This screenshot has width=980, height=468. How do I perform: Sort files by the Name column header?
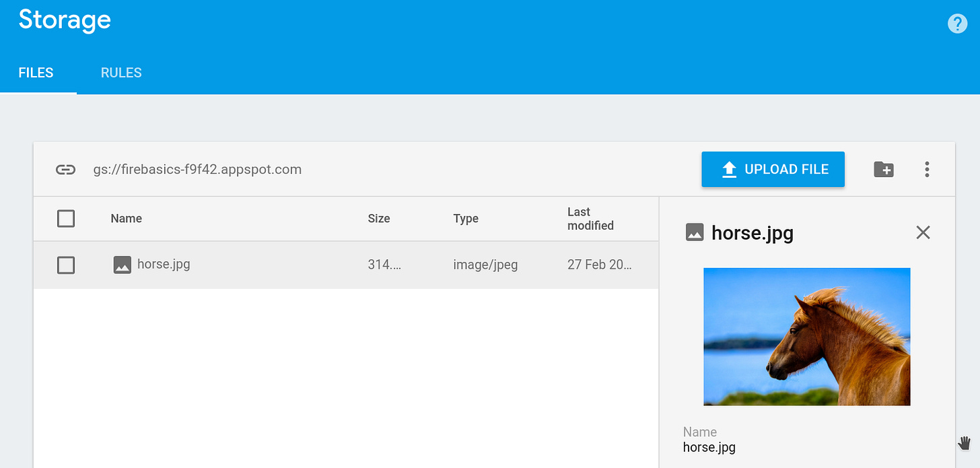pos(126,218)
